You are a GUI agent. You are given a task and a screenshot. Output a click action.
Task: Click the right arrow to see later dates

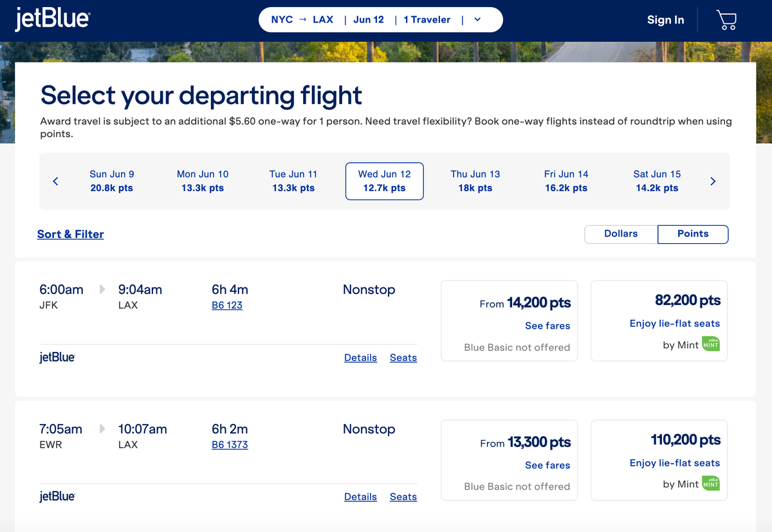713,181
